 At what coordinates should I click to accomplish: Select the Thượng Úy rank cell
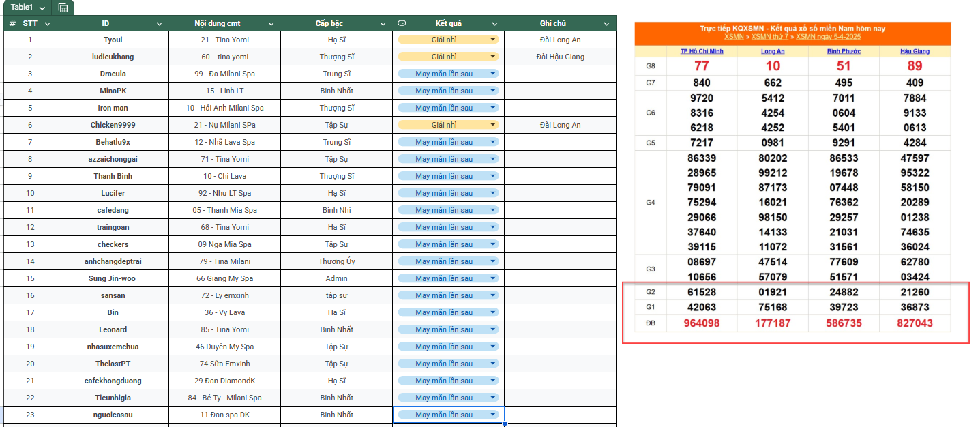[336, 261]
